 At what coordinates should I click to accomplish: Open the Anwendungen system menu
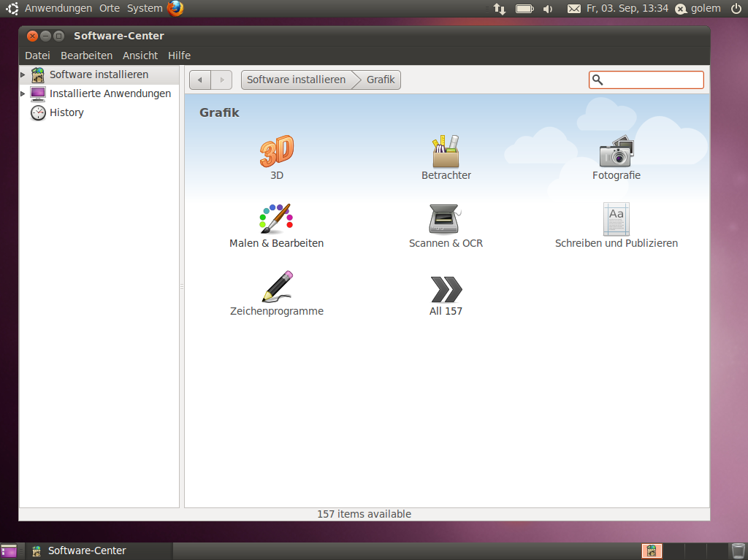coord(58,9)
